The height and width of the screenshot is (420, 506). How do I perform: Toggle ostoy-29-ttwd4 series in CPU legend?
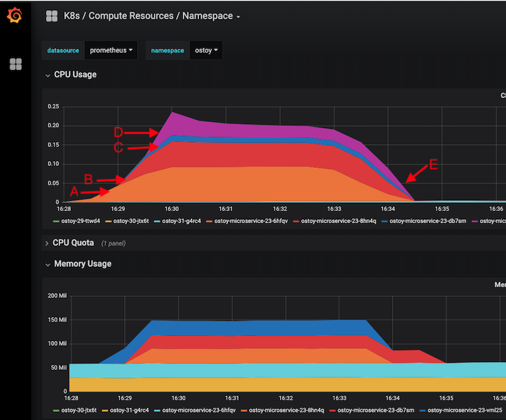coord(80,221)
